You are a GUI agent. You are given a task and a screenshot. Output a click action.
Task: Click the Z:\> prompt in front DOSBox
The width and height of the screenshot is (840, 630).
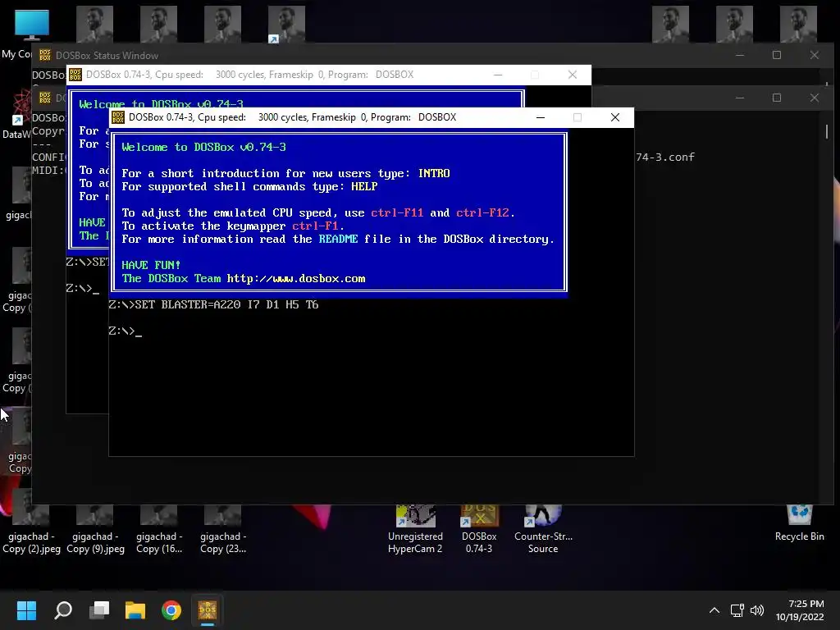click(121, 331)
